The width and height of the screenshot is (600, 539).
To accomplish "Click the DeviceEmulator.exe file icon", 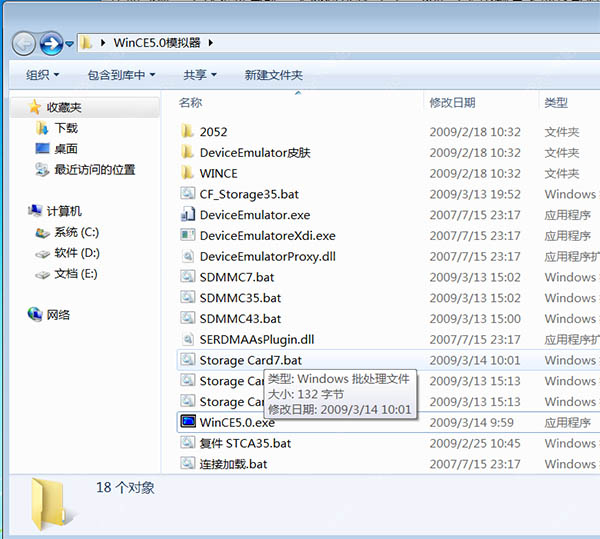I will pos(188,214).
